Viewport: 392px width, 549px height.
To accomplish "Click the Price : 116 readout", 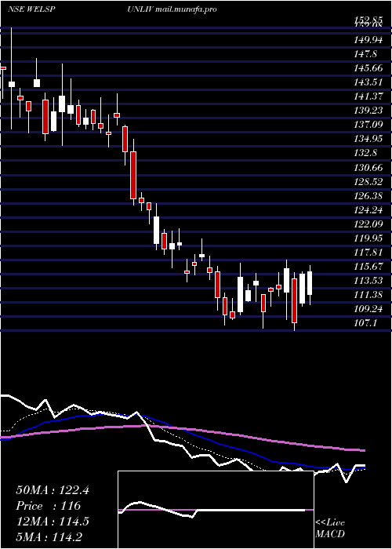I will click(49, 506).
